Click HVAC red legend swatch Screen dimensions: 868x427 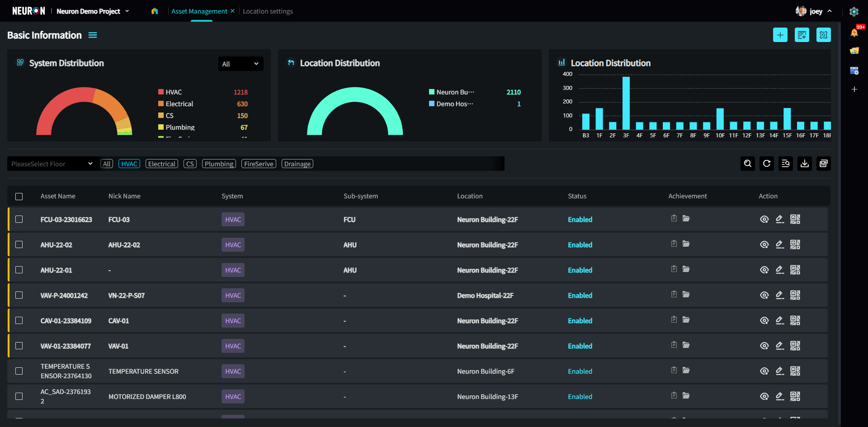(x=160, y=92)
